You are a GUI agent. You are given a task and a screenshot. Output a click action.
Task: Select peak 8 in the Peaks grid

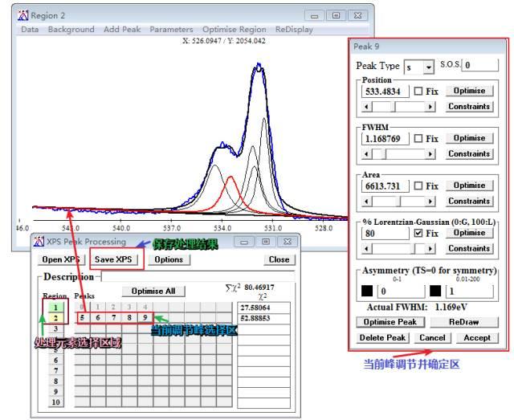coord(129,318)
